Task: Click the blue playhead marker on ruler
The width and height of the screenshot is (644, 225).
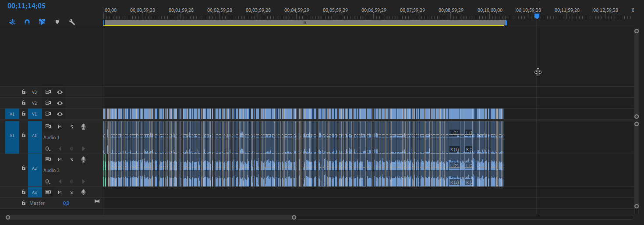Action: tap(537, 16)
